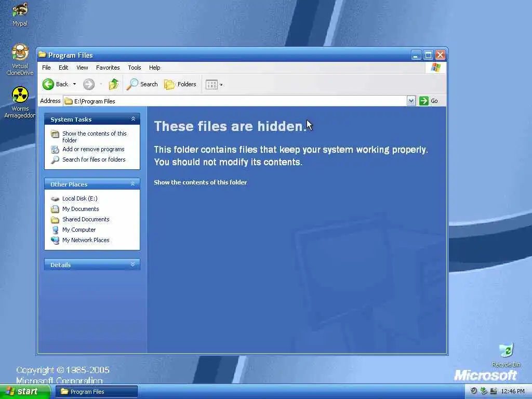Click the grayed Forward arrow icon
Screen dimensions: 532x399
pos(89,84)
